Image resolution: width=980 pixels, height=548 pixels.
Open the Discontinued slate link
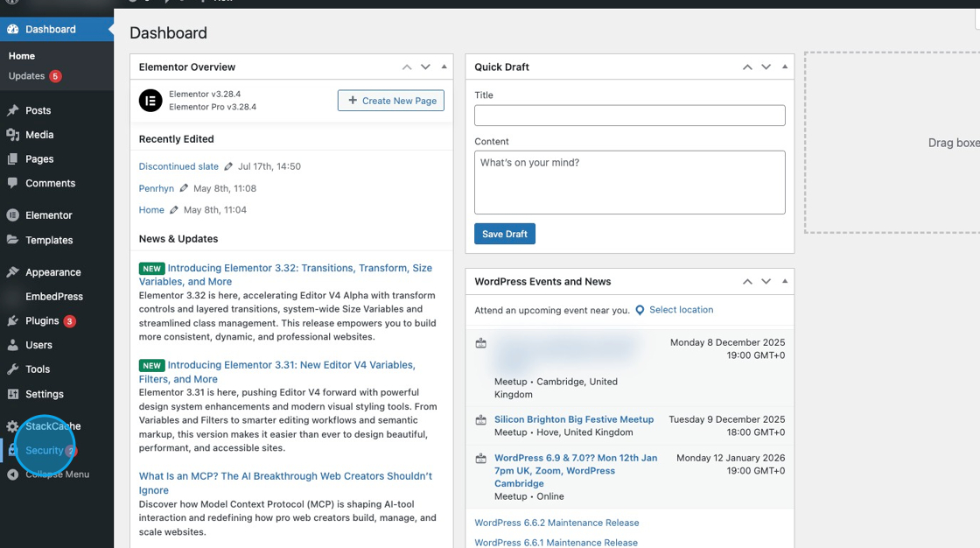tap(178, 166)
